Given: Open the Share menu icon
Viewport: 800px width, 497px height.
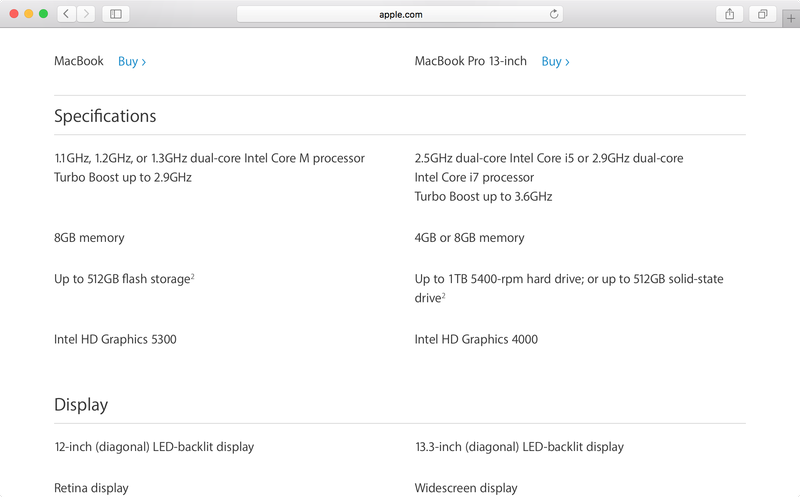Looking at the screenshot, I should 730,14.
